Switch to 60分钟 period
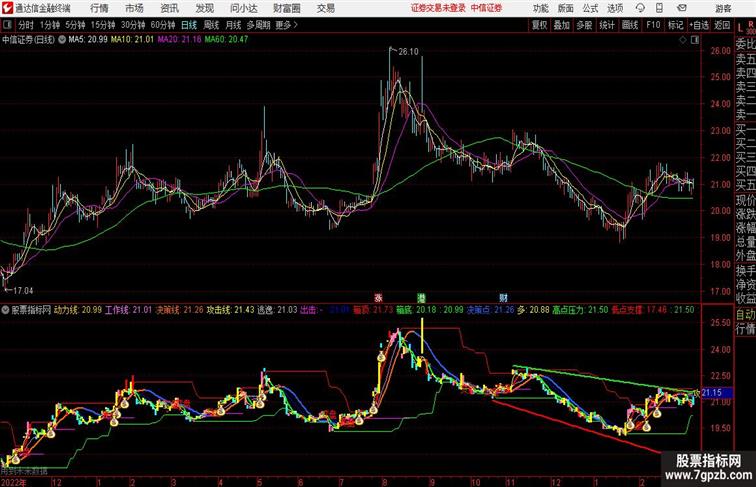 (x=163, y=25)
